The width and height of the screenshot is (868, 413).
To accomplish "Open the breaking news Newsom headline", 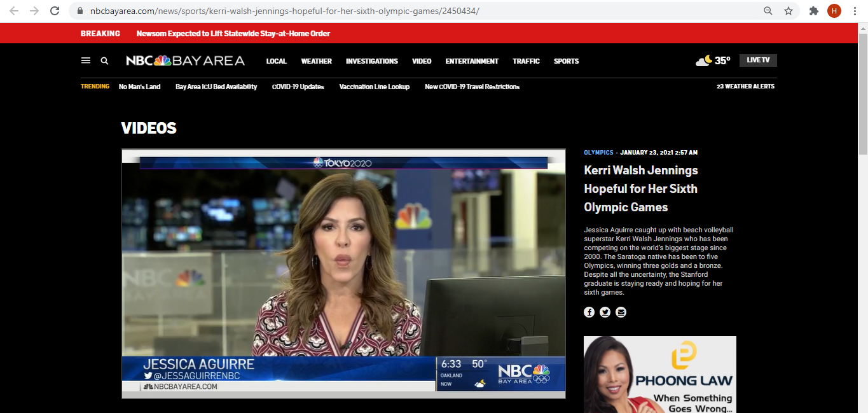I will [x=233, y=34].
